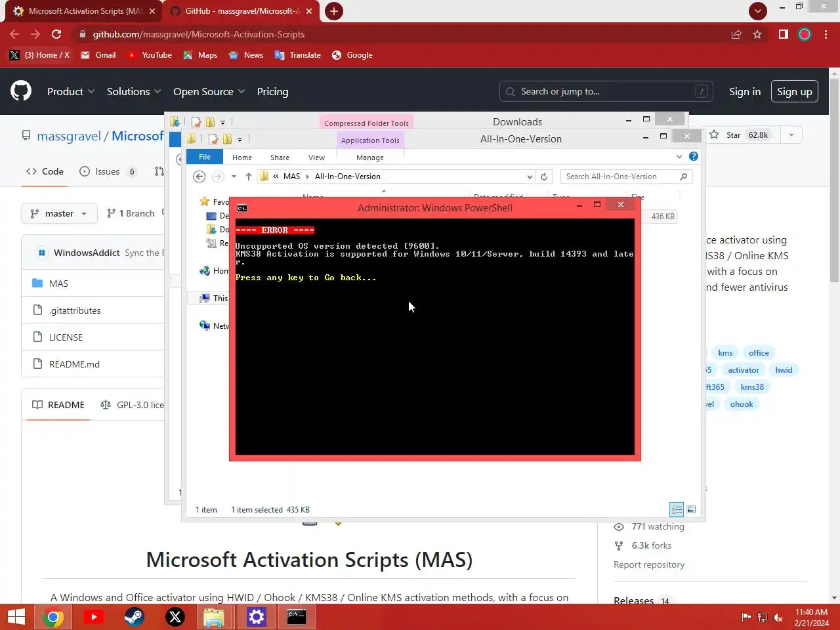Open the LICENSE file
This screenshot has height=630, width=840.
pyautogui.click(x=66, y=337)
